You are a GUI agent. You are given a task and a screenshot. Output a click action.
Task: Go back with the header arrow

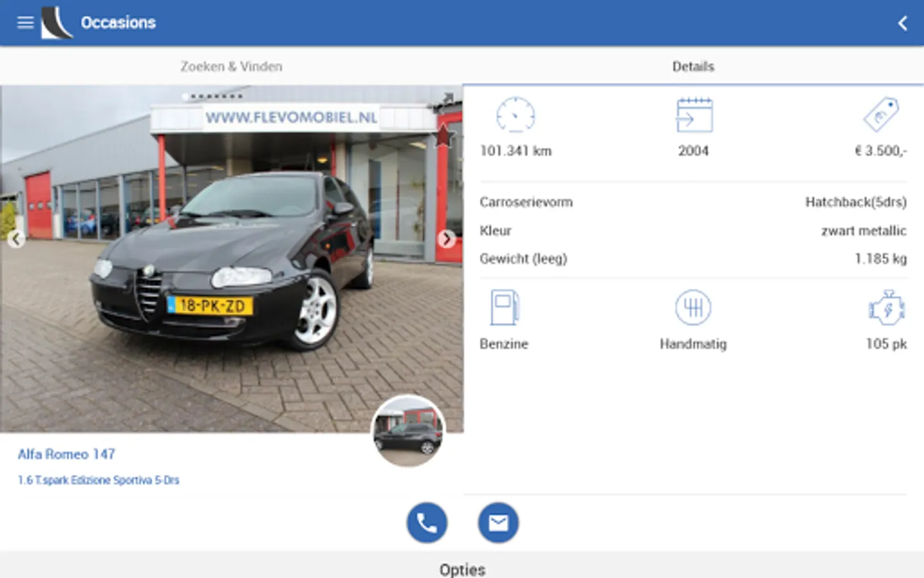(x=902, y=23)
